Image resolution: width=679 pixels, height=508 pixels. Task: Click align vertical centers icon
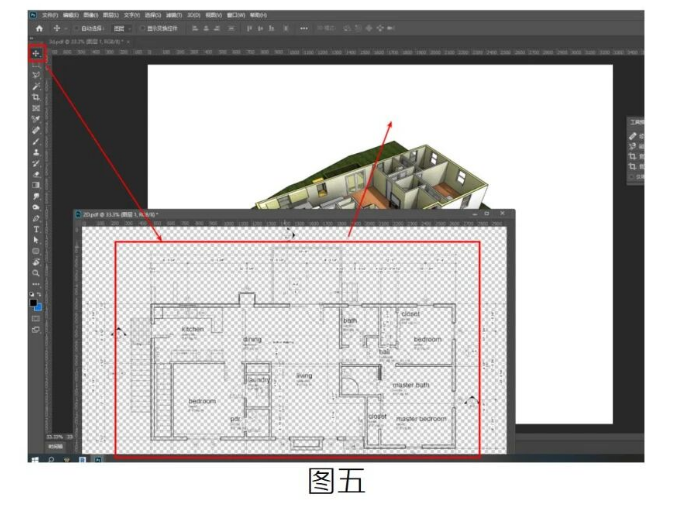[260, 29]
